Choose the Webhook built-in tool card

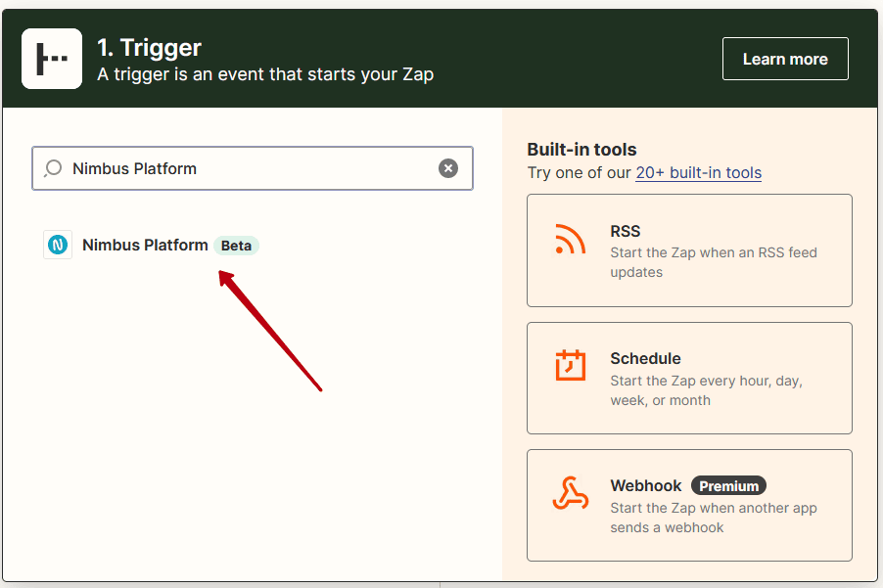pyautogui.click(x=689, y=505)
